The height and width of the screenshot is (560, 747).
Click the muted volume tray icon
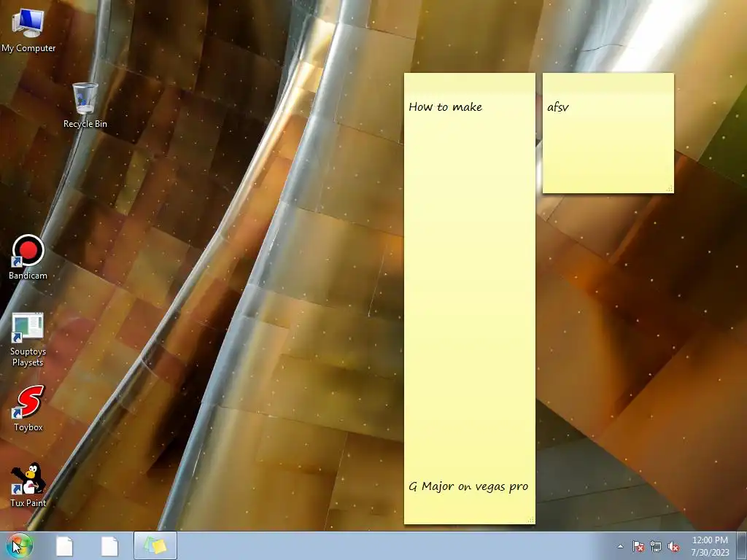(x=673, y=546)
